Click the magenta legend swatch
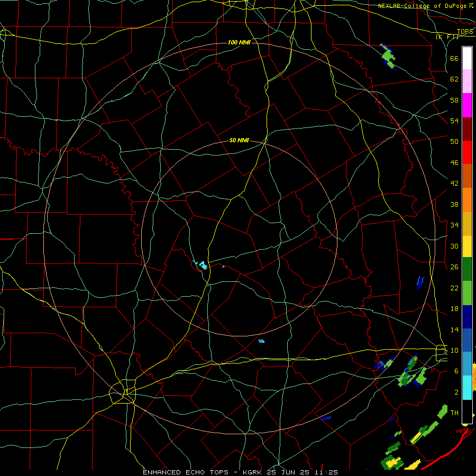Viewport: 476px width, 476px height. 467,105
